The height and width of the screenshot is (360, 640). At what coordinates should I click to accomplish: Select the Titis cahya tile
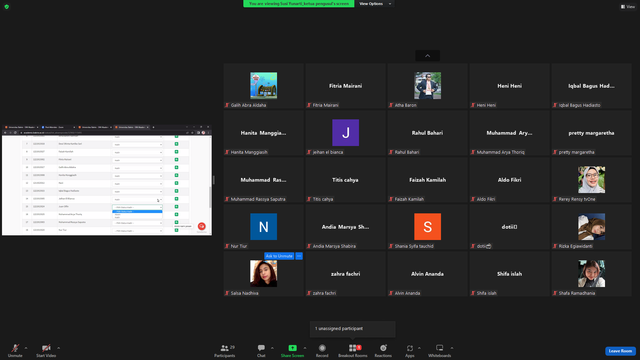345,180
